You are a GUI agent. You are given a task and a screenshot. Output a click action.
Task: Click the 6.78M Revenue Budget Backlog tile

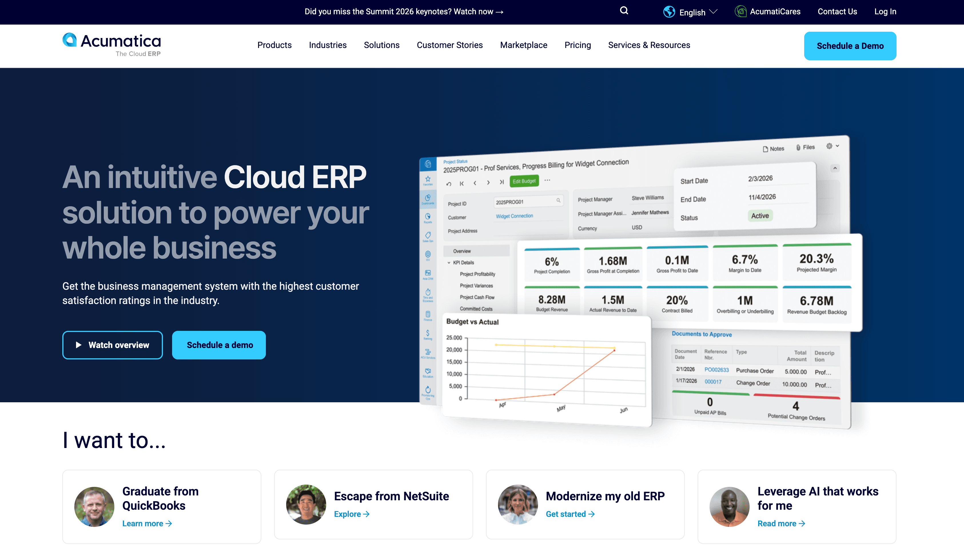[816, 304]
